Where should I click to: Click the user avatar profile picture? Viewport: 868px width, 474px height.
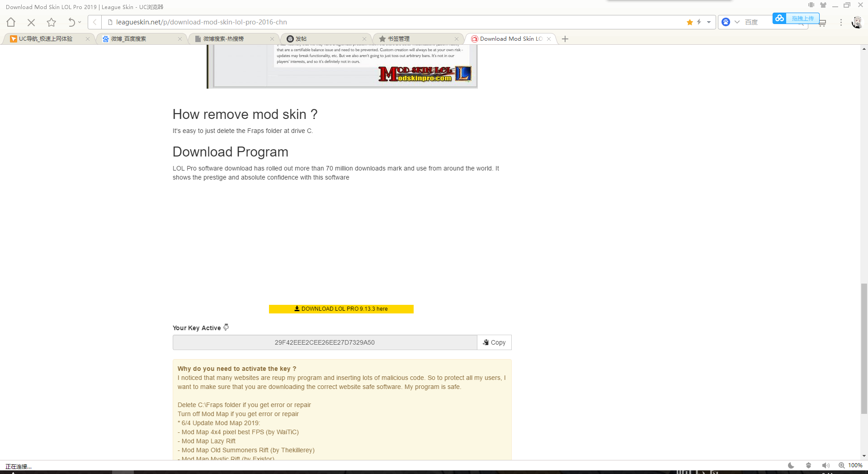click(x=857, y=22)
